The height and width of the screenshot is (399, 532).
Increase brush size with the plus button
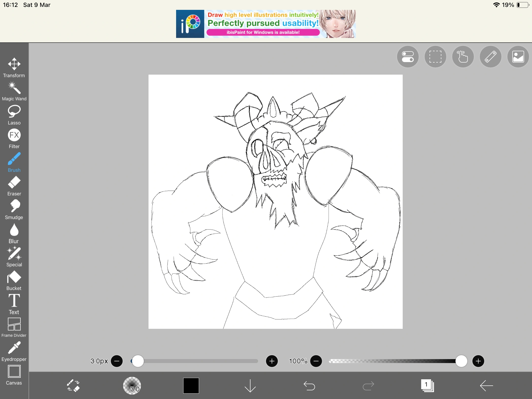(272, 361)
